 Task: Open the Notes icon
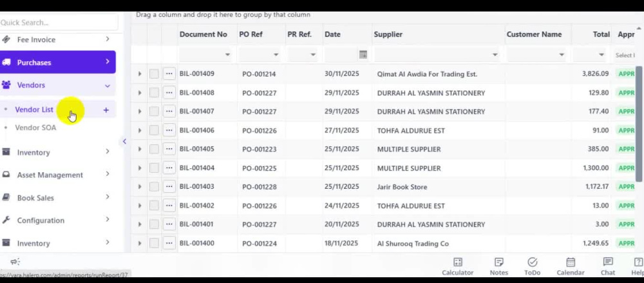click(x=499, y=262)
